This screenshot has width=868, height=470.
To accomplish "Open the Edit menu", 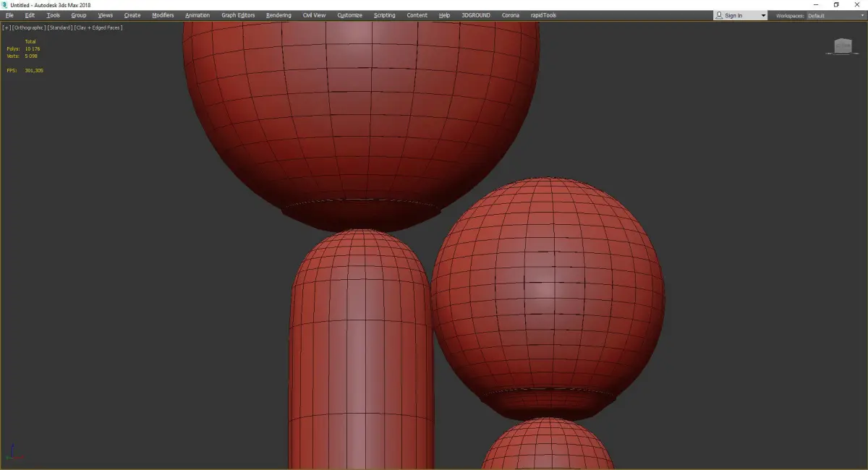I will pos(30,15).
